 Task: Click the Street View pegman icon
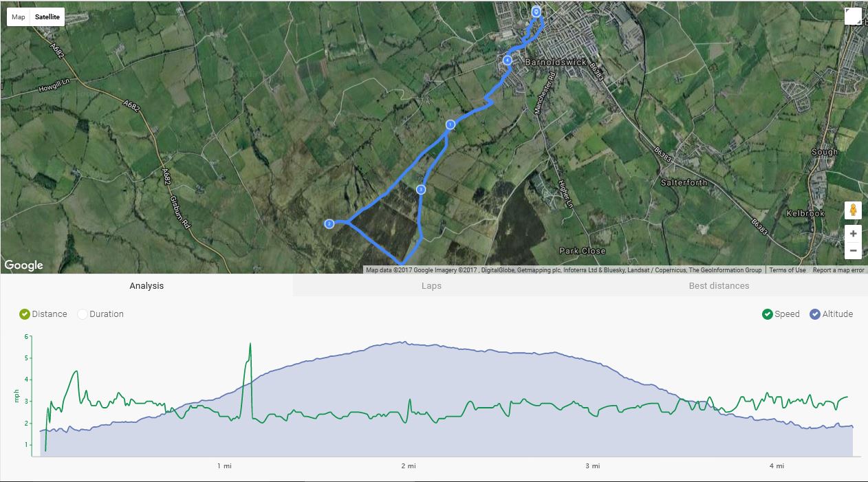(x=853, y=210)
